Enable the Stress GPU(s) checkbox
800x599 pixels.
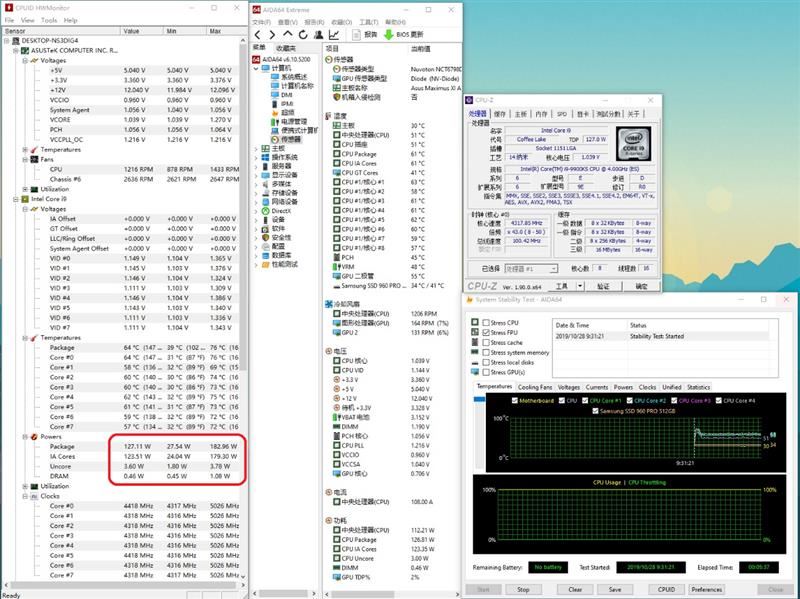(x=486, y=372)
